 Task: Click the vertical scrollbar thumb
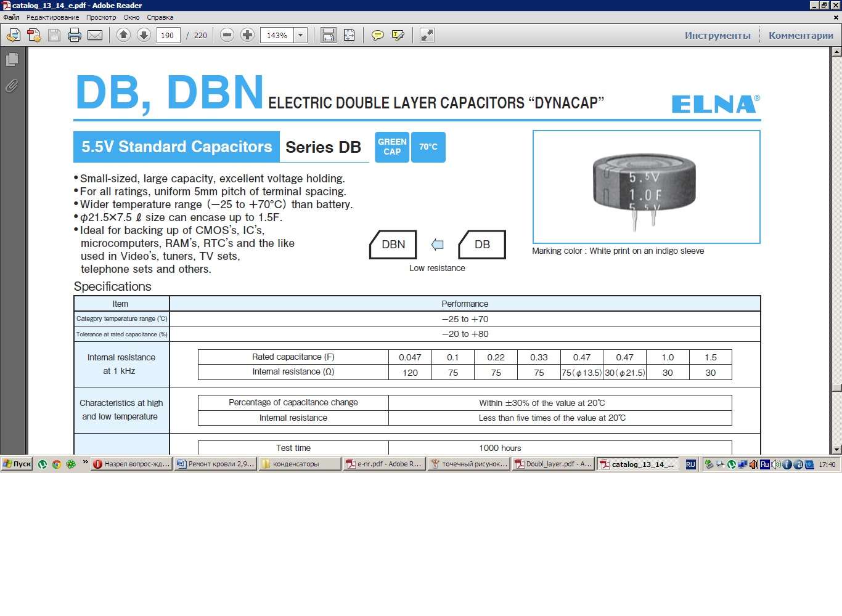pyautogui.click(x=836, y=387)
